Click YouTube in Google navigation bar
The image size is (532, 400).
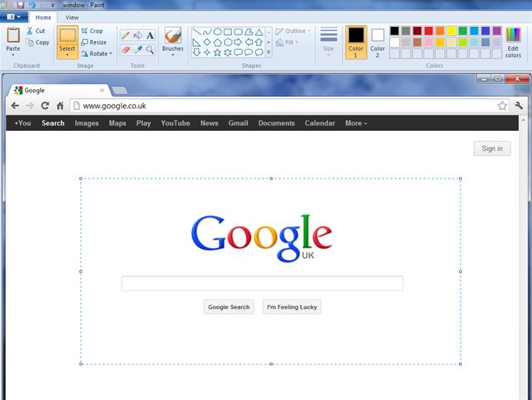click(175, 123)
